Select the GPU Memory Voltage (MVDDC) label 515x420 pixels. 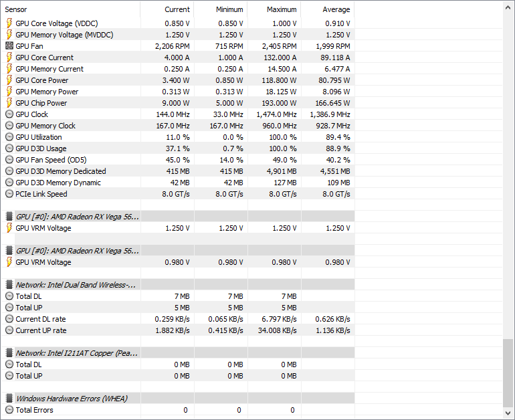pyautogui.click(x=64, y=35)
